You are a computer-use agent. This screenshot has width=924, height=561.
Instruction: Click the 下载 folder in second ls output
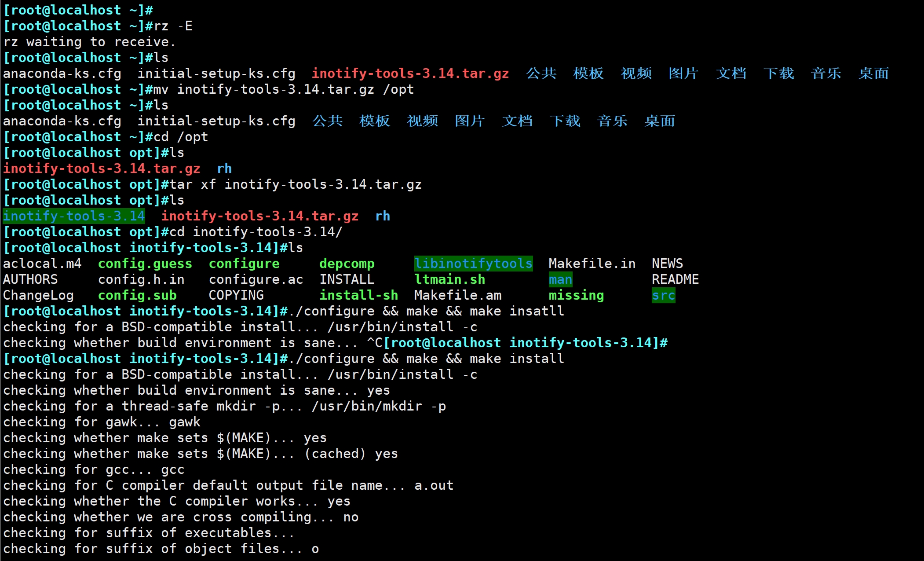[x=565, y=121]
